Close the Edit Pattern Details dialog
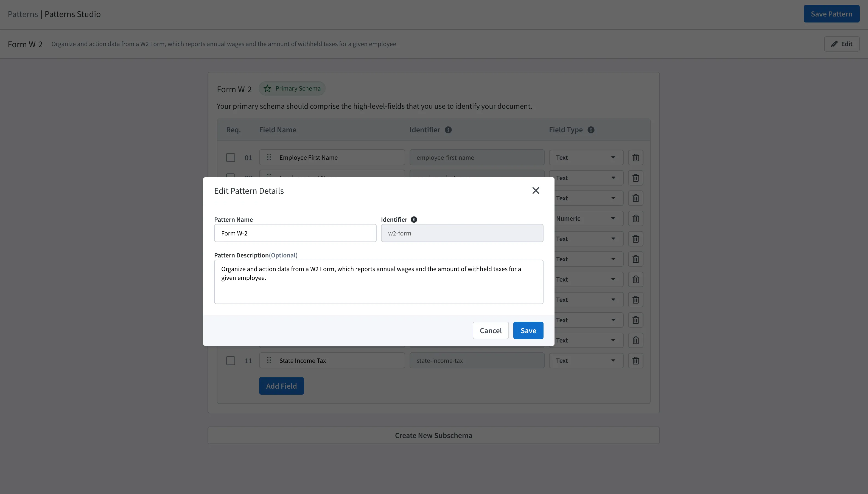 click(x=536, y=190)
